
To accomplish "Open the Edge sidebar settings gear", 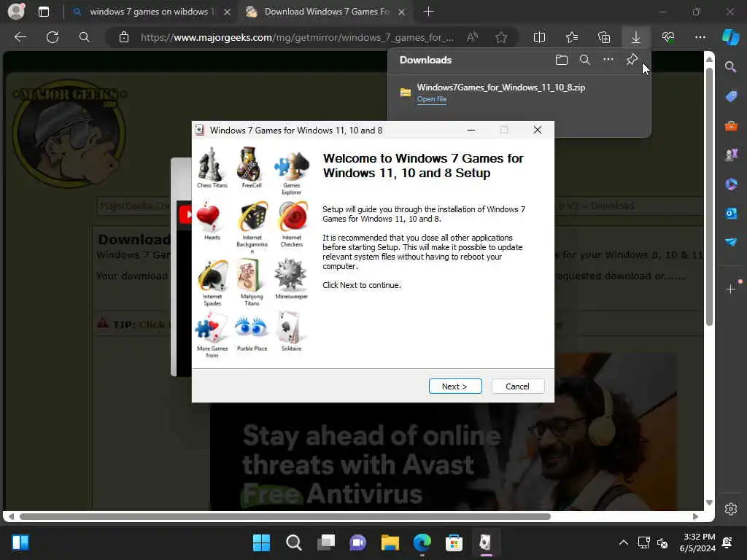I will pos(731,509).
